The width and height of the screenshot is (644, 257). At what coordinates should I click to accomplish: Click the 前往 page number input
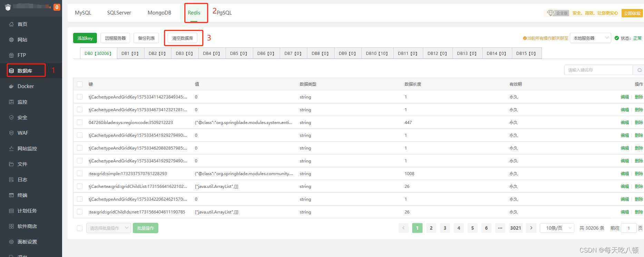628,228
